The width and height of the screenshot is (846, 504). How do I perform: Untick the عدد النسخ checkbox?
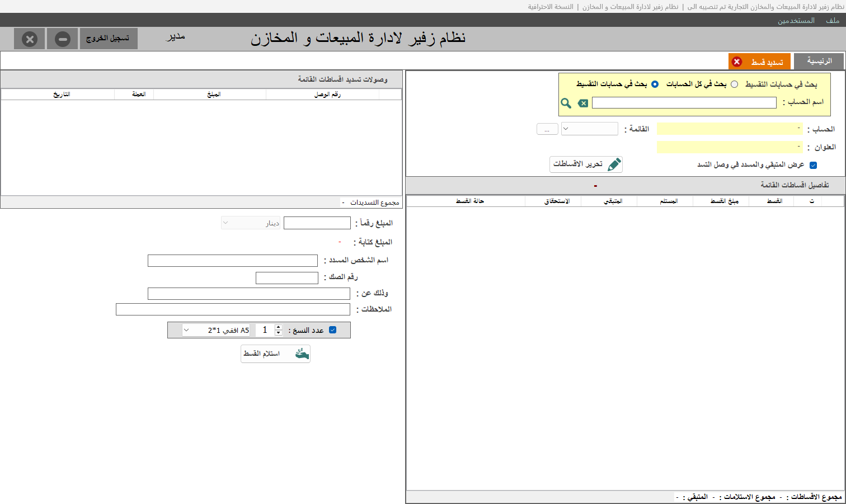tap(332, 330)
